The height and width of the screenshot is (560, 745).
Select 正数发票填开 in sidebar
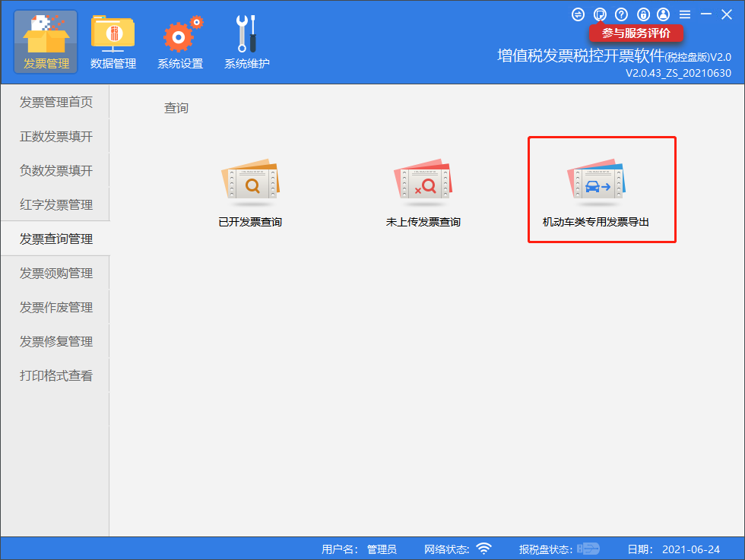tap(55, 137)
